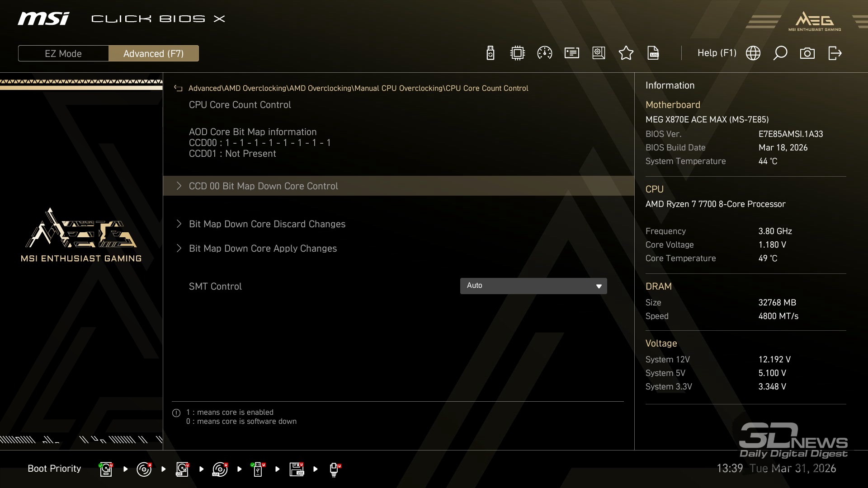Click the Favorites star icon
Viewport: 868px width, 488px height.
pos(626,53)
